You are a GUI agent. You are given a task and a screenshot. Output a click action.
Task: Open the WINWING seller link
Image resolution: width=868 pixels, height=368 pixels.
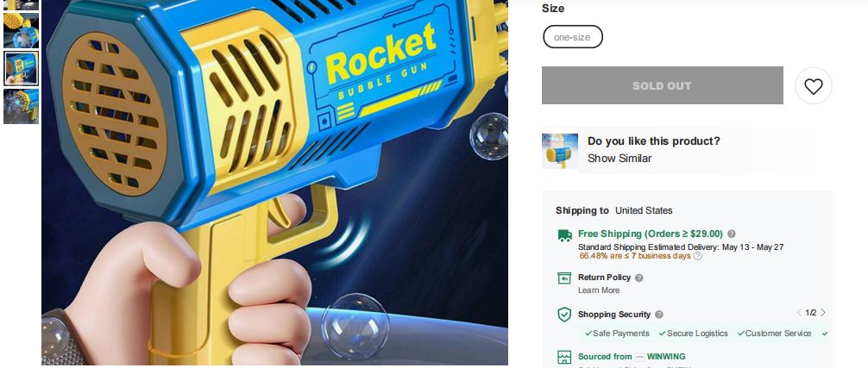[x=666, y=357]
